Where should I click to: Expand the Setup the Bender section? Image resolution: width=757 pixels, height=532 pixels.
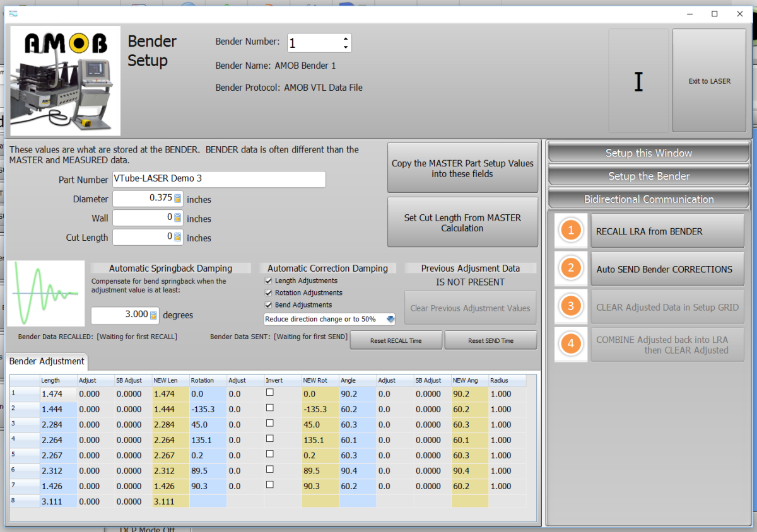[648, 176]
